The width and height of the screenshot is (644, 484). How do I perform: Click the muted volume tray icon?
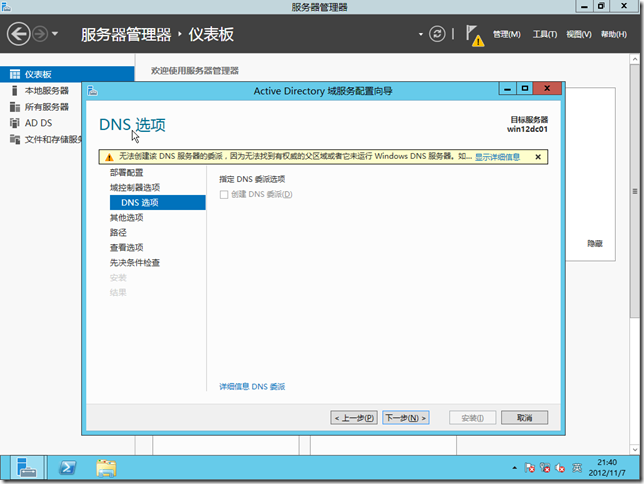(560, 468)
